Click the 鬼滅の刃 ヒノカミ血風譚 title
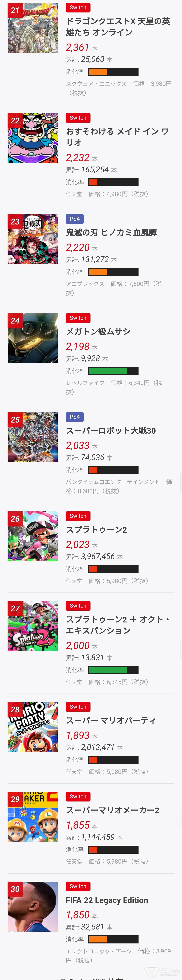This screenshot has width=182, height=980. 111,232
